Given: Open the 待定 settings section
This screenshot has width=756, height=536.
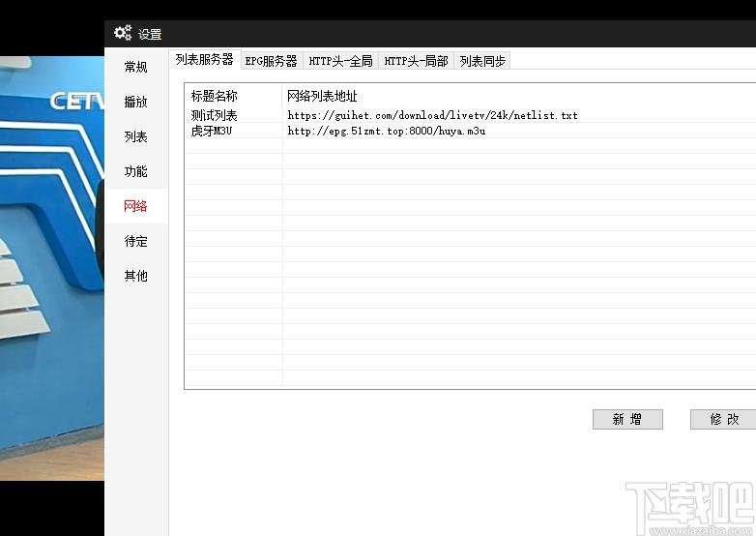Looking at the screenshot, I should click(x=136, y=242).
